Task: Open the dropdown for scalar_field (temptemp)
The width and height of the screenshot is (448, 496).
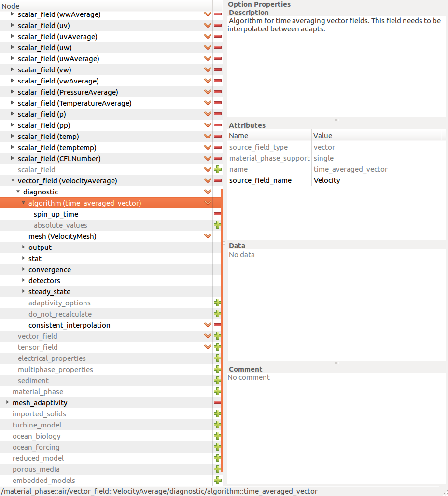Action: (208, 147)
